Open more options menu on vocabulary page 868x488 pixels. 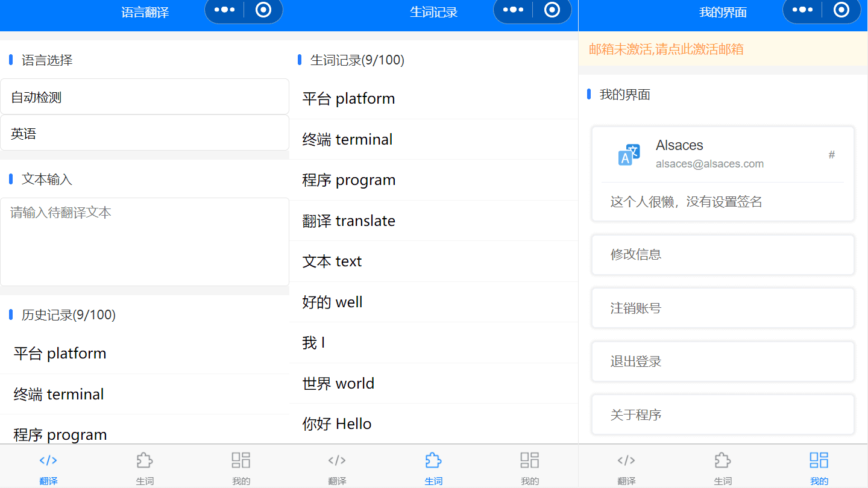[512, 10]
